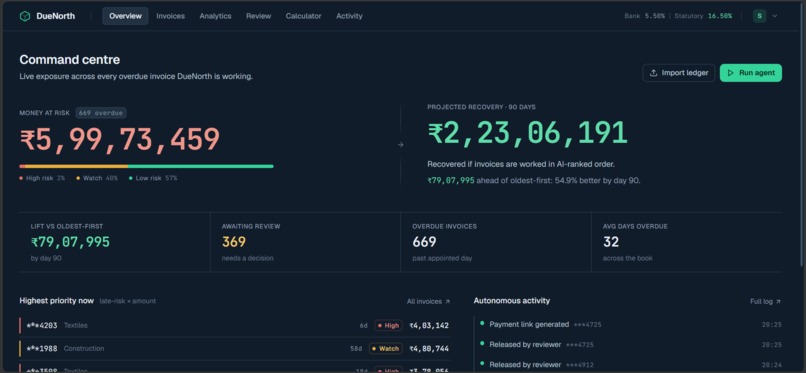Click the arrow icon between risk and recovery
This screenshot has height=373, width=806.
[x=400, y=145]
